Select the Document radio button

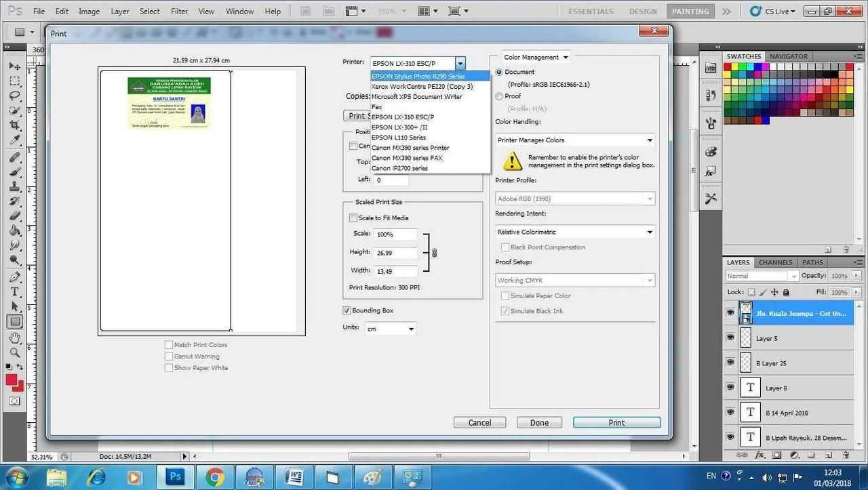click(500, 72)
